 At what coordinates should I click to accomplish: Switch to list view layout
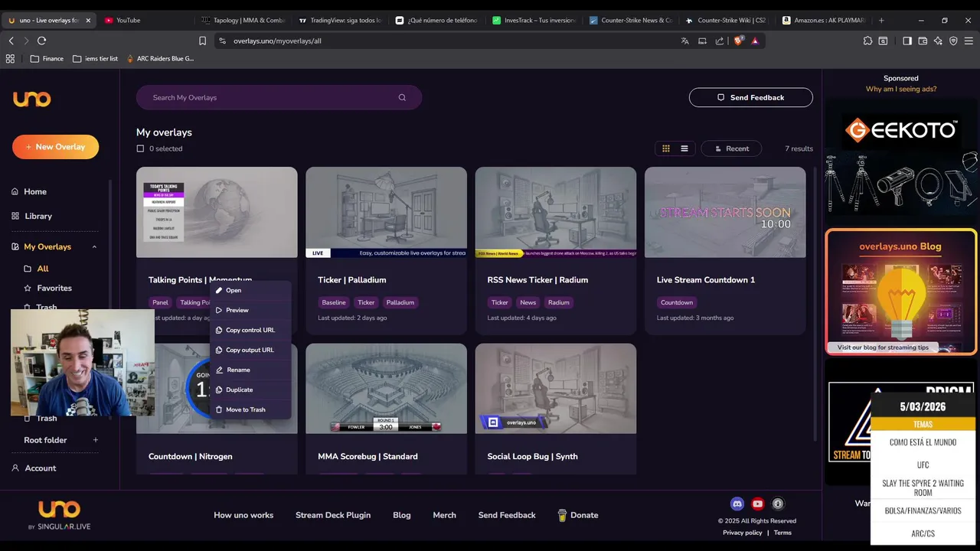684,148
